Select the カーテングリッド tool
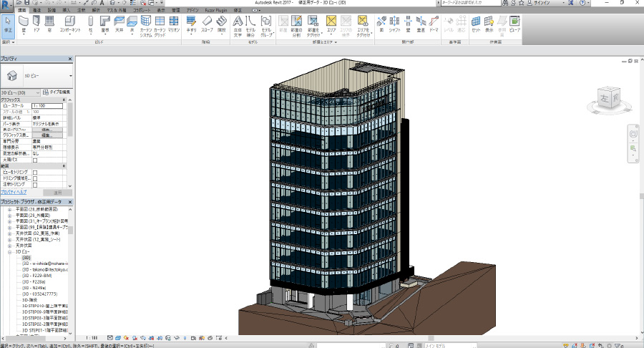Image resolution: width=644 pixels, height=348 pixels. 160,26
